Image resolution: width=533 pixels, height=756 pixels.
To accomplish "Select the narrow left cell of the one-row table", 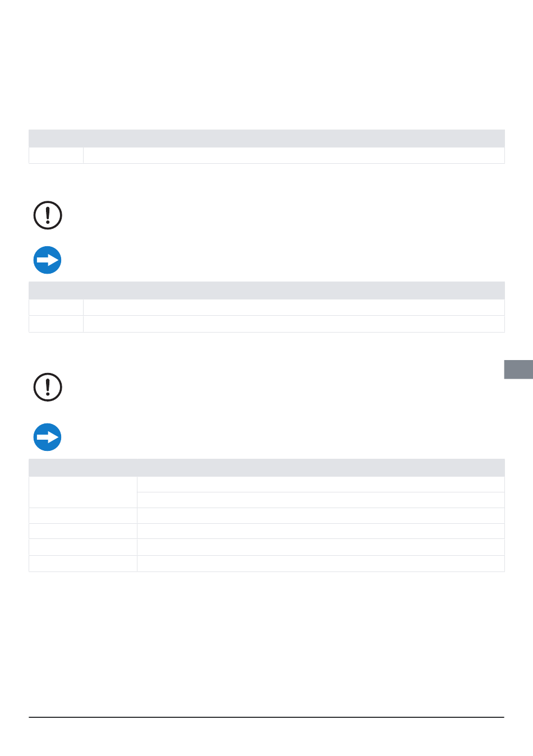I will pos(56,155).
